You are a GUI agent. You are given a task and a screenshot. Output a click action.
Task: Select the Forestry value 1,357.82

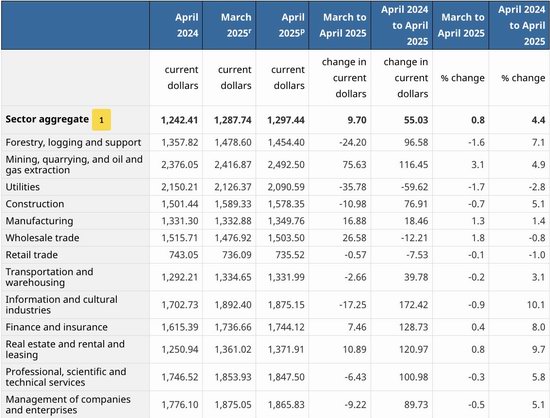pyautogui.click(x=180, y=142)
